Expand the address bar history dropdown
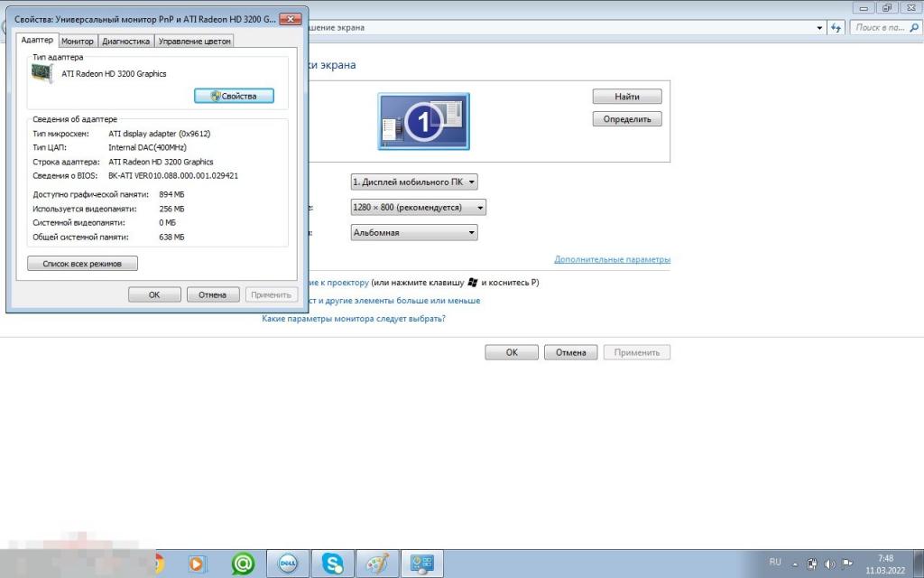Image resolution: width=924 pixels, height=578 pixels. pyautogui.click(x=819, y=28)
